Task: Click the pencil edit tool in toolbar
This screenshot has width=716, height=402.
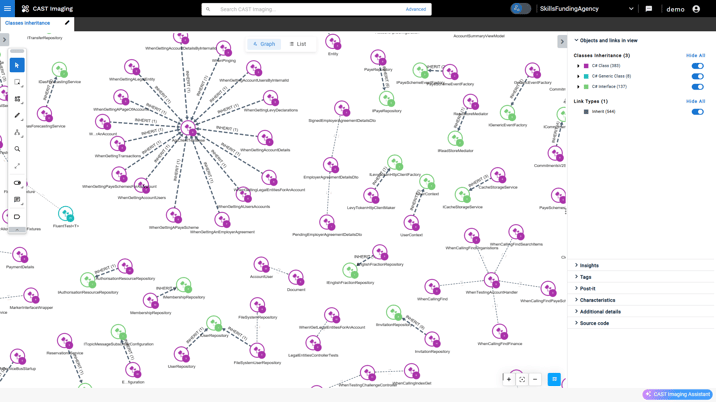Action: (x=17, y=116)
